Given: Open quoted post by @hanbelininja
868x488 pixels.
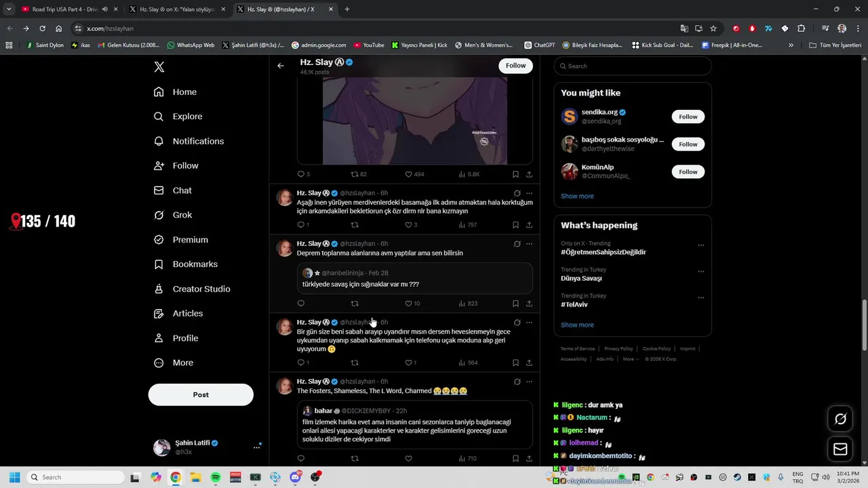Looking at the screenshot, I should (x=414, y=279).
